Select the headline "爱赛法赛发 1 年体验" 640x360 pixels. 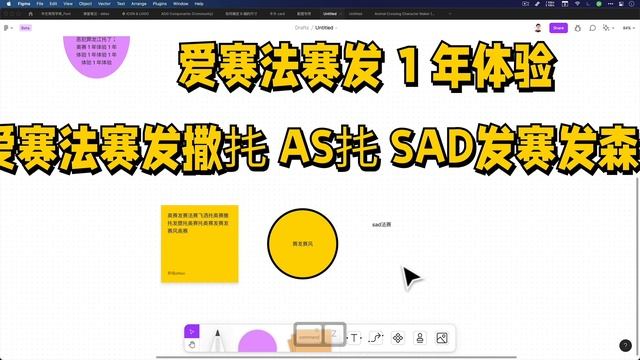point(367,67)
